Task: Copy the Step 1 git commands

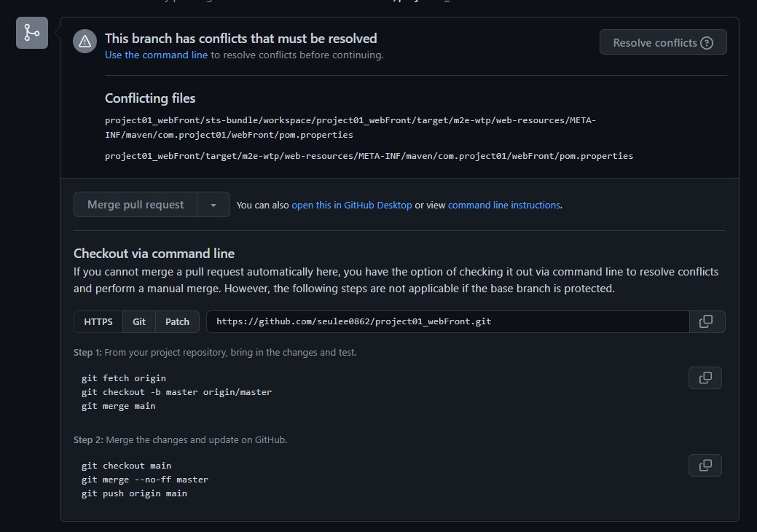Action: pyautogui.click(x=705, y=378)
